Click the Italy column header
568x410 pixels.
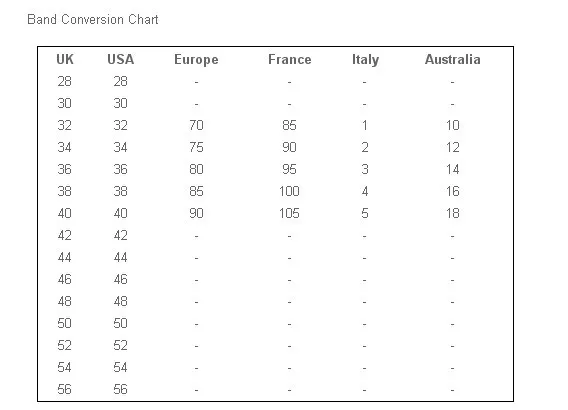click(x=365, y=60)
